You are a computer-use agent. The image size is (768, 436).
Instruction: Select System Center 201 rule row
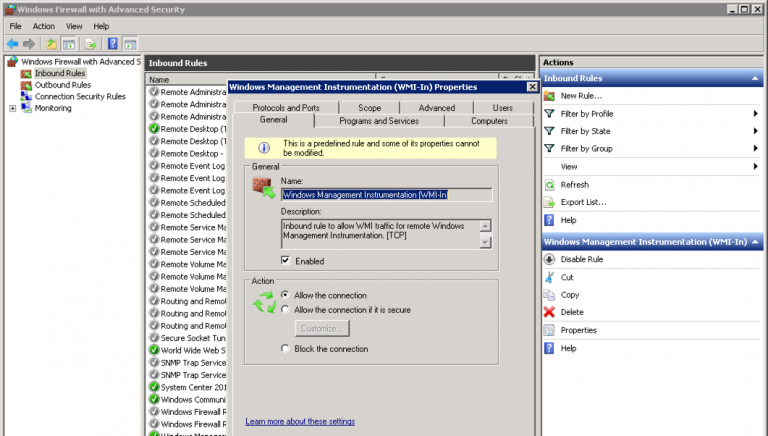187,387
